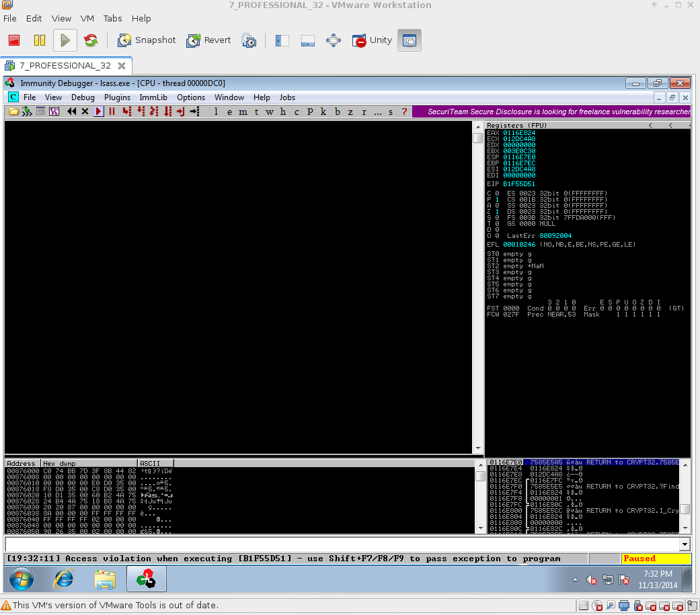Show threads with 't' button

click(x=256, y=112)
